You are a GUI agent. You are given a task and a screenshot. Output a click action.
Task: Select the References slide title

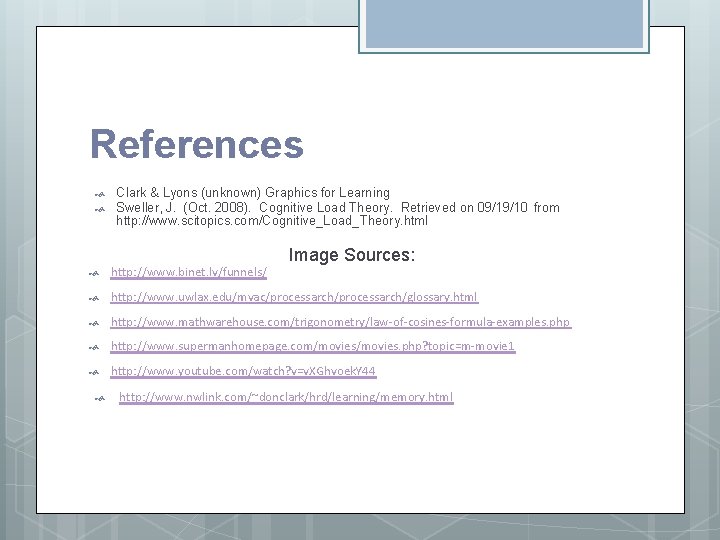click(197, 144)
